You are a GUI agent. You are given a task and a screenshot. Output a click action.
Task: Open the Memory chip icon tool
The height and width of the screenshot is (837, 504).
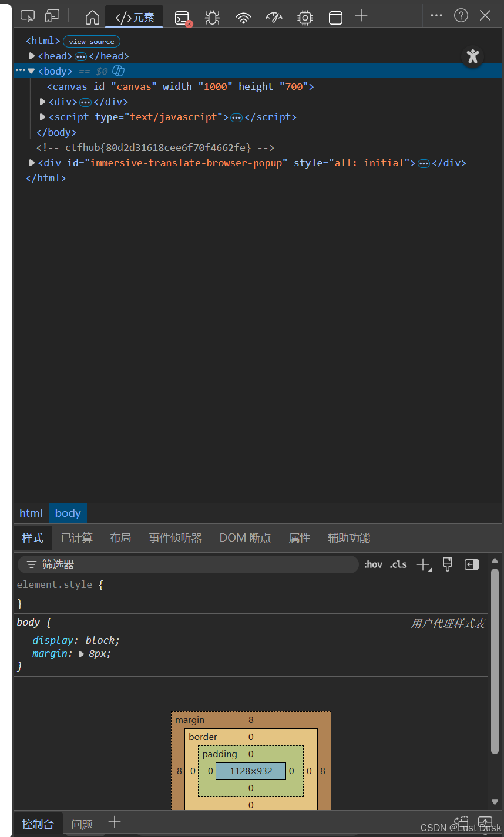305,18
